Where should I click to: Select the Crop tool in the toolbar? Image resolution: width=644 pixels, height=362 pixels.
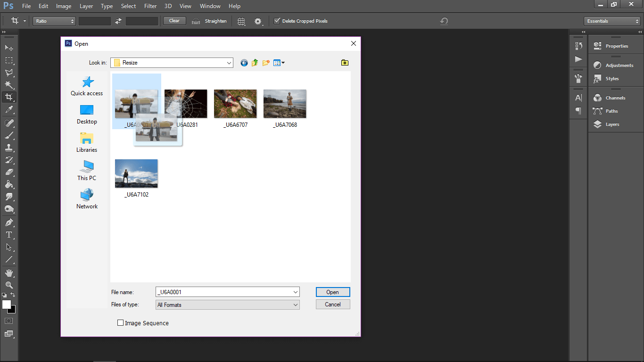(x=8, y=97)
